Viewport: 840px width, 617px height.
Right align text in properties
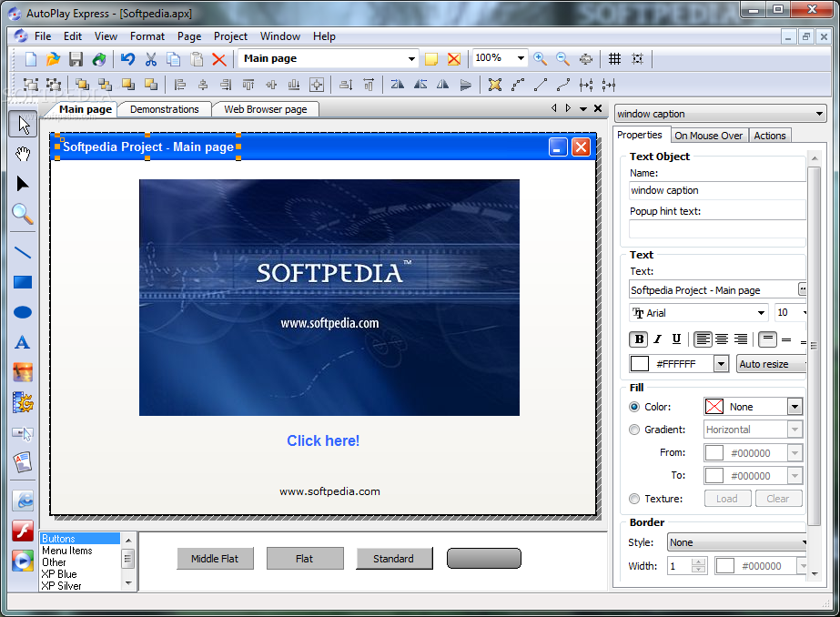(x=741, y=339)
